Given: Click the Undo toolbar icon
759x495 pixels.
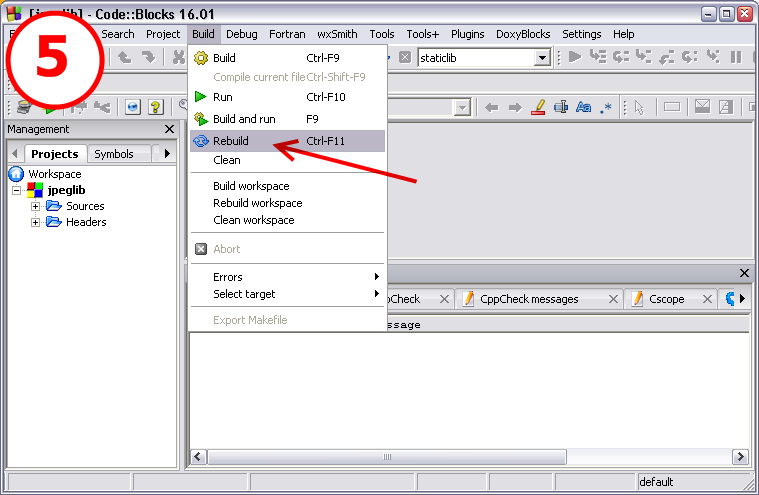Looking at the screenshot, I should click(x=125, y=58).
